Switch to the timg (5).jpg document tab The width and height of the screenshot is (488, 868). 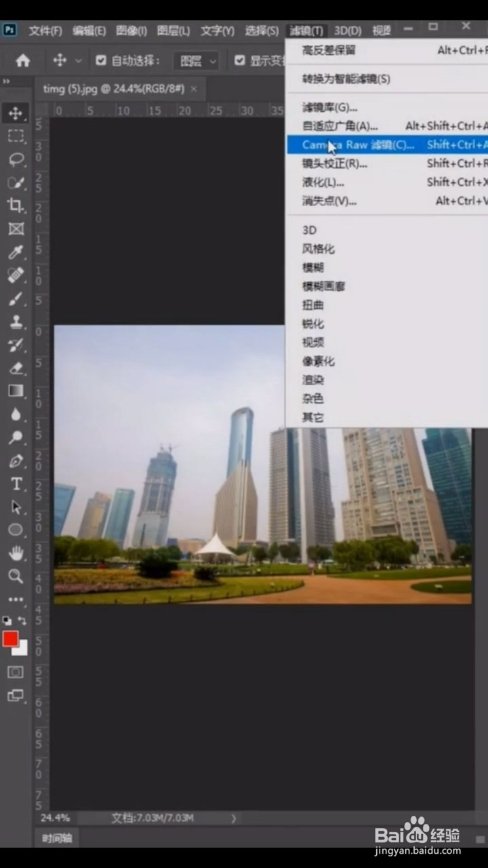click(x=113, y=89)
